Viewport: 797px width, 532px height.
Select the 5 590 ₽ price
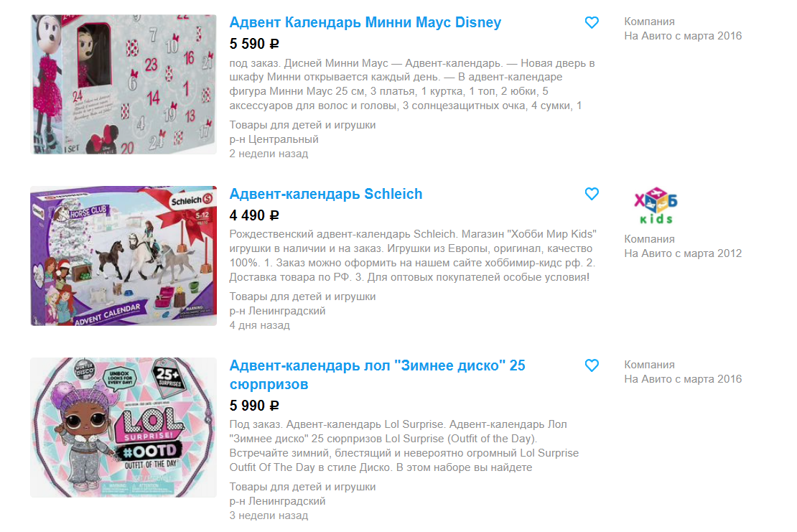click(x=254, y=44)
